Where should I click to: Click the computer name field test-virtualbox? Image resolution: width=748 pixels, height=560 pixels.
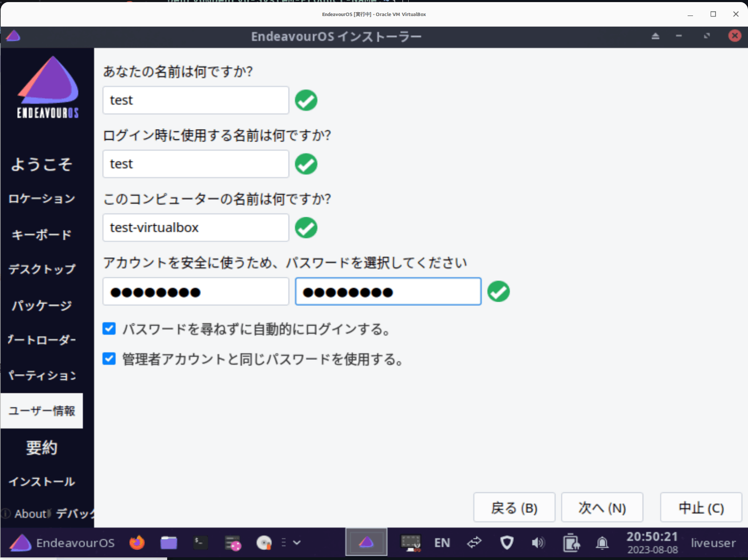196,227
